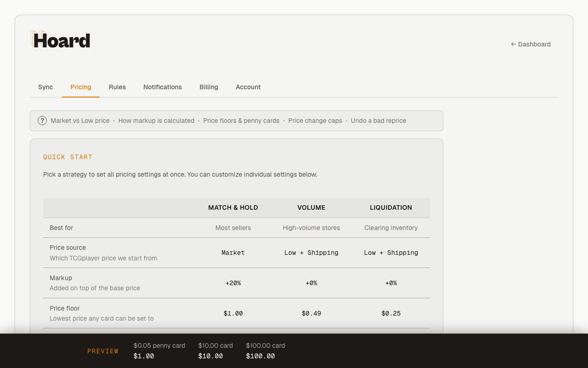This screenshot has height=368, width=588.
Task: Click the $10.00 card preview
Action: 215,351
